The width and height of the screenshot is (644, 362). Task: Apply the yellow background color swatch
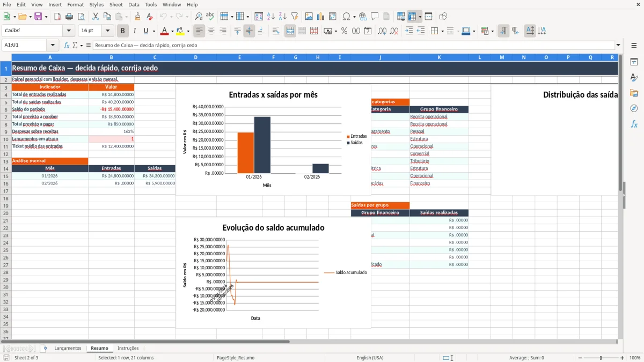(x=181, y=31)
